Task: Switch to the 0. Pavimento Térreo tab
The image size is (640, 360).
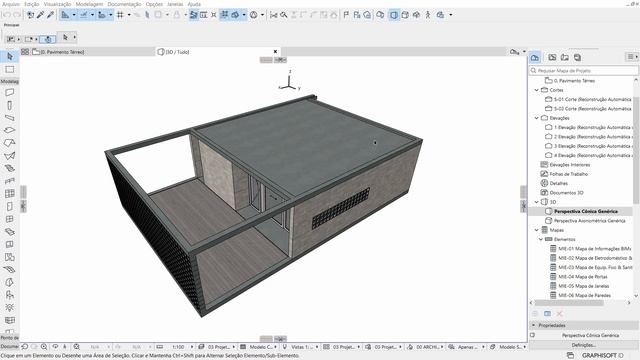Action: (93, 52)
